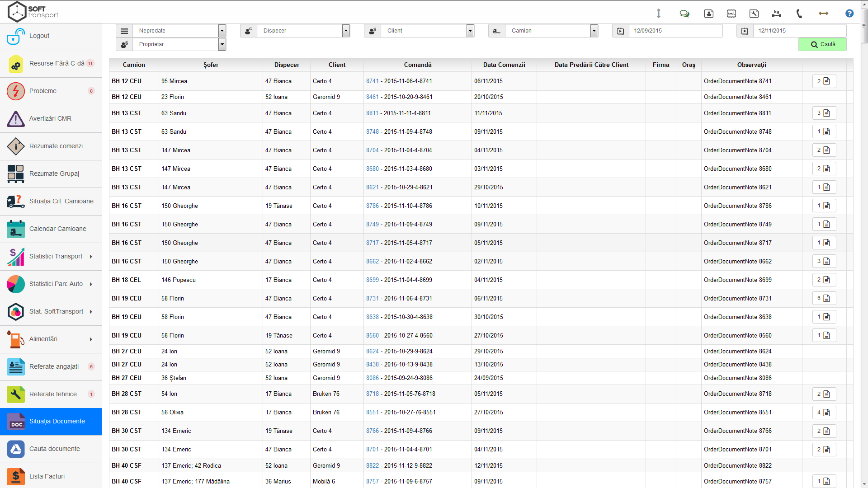Image resolution: width=868 pixels, height=488 pixels.
Task: Select cell "Bruken 76" in order 8718 row
Action: 337,394
